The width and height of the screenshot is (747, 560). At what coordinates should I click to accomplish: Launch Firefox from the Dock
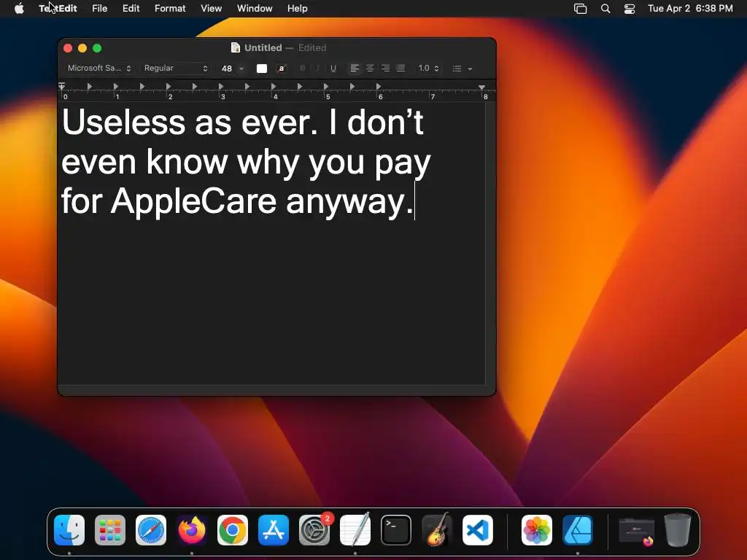point(192,530)
